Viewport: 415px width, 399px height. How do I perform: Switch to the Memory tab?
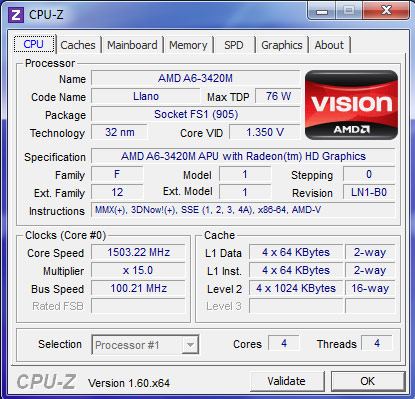188,45
